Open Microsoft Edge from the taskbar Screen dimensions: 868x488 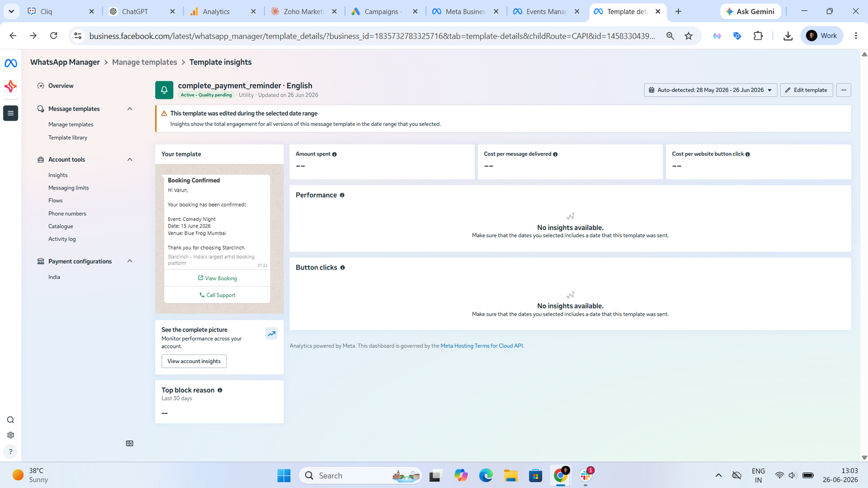pos(486,476)
